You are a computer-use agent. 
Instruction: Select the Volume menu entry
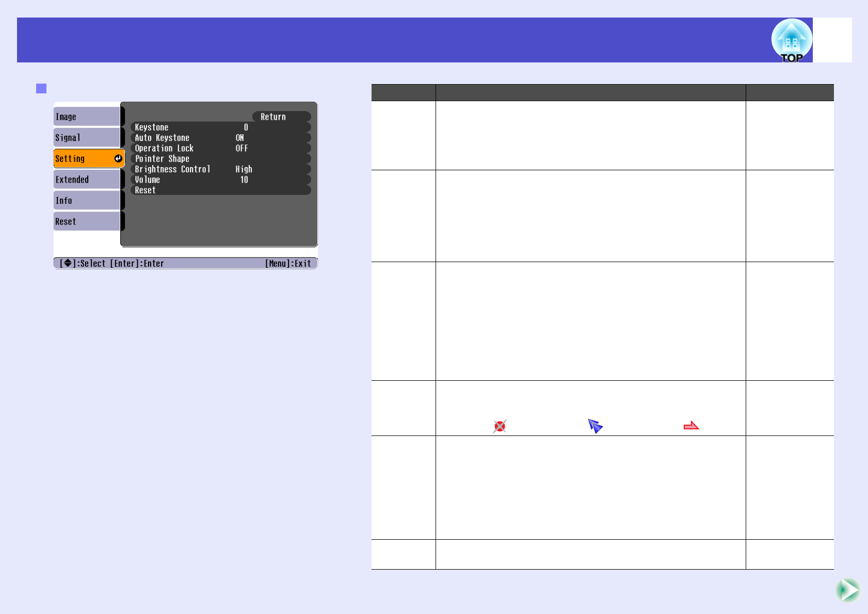tap(221, 180)
